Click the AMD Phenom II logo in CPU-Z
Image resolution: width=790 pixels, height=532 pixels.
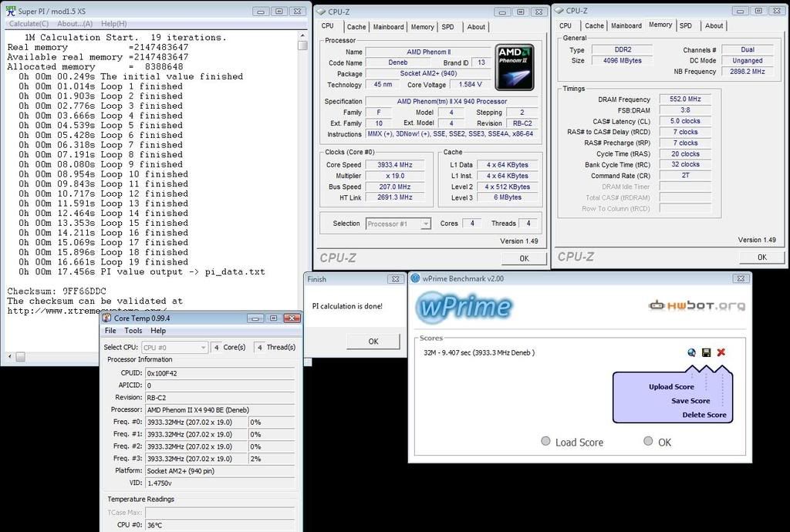point(515,67)
